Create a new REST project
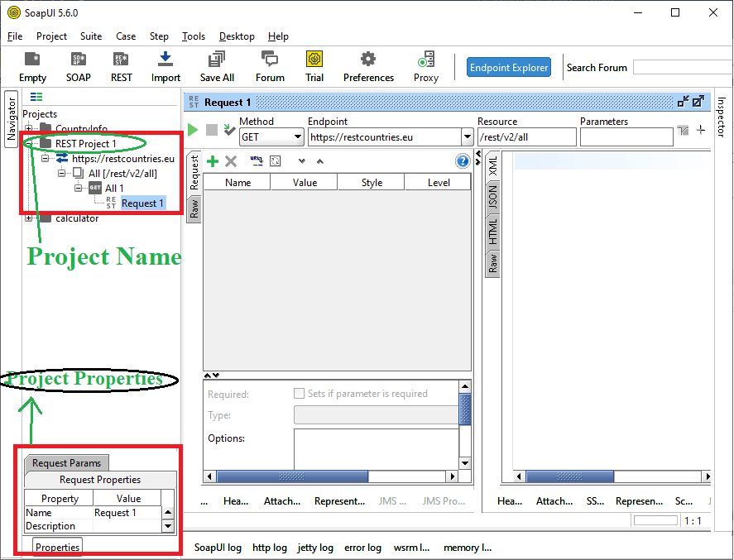 122,67
